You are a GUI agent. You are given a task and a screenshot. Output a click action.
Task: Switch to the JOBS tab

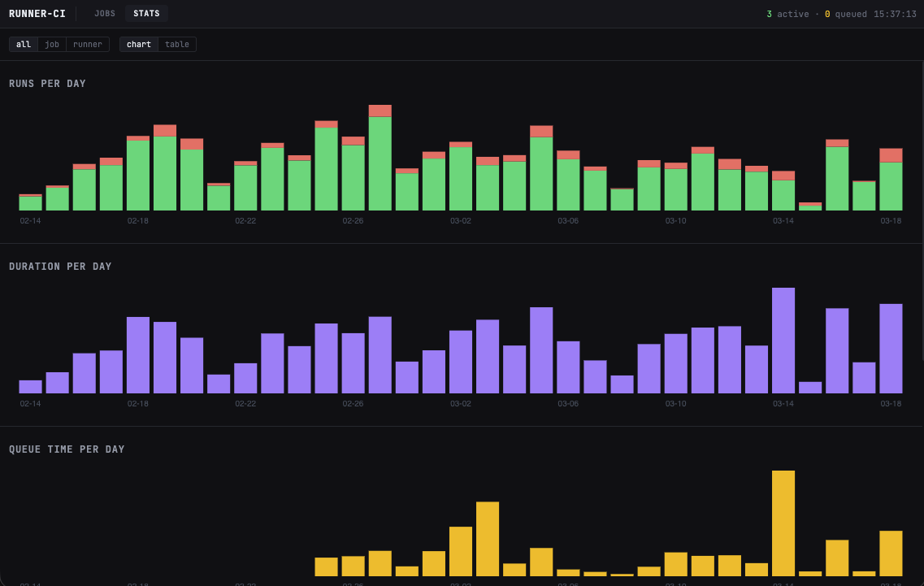tap(105, 13)
